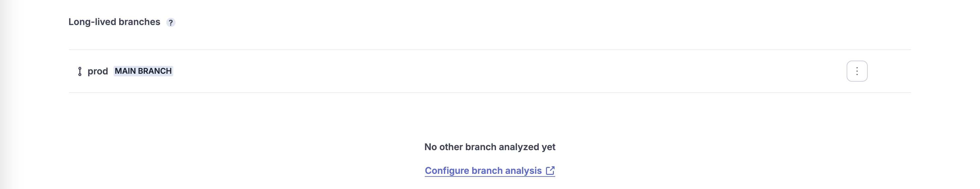Click the git branch glyph left of prod
Screen dimensions: 980x189
click(x=79, y=71)
